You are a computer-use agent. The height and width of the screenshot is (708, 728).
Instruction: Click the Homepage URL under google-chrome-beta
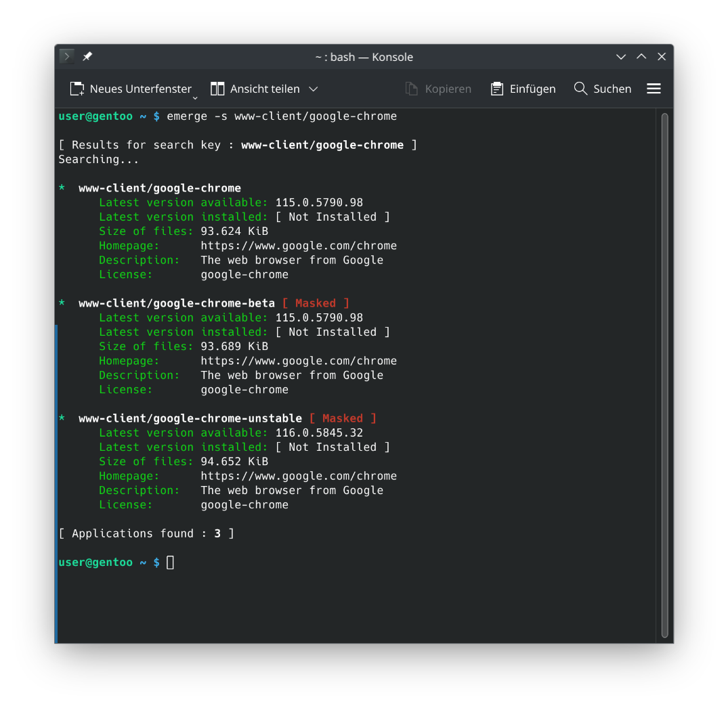299,361
